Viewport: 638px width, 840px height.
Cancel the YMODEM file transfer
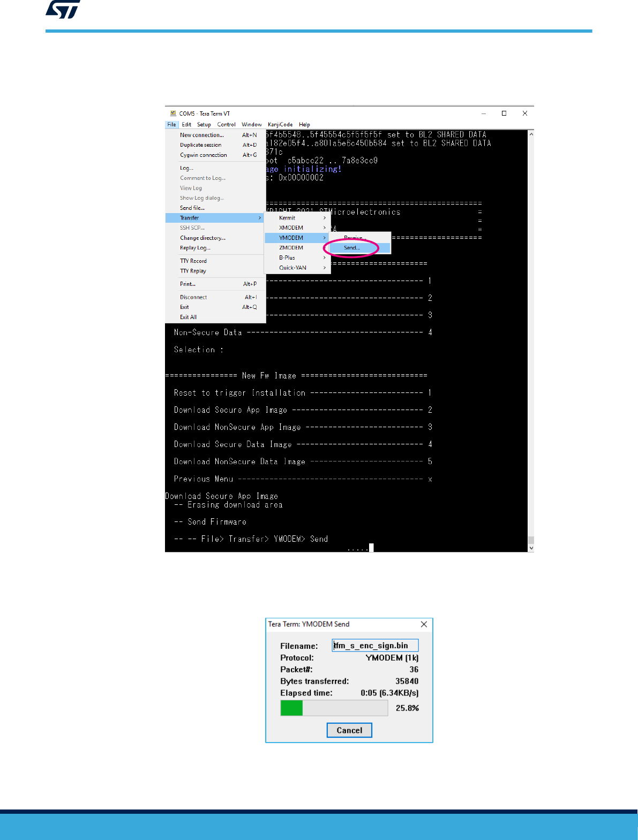[x=349, y=730]
